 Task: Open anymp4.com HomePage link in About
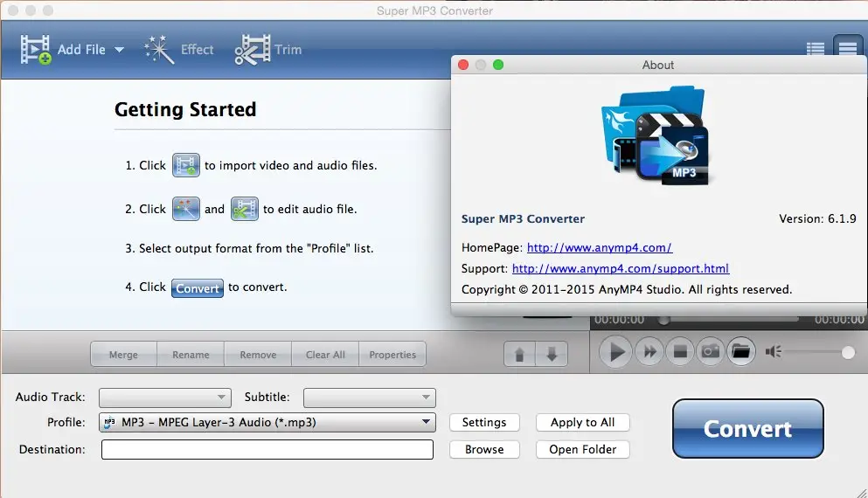[600, 248]
